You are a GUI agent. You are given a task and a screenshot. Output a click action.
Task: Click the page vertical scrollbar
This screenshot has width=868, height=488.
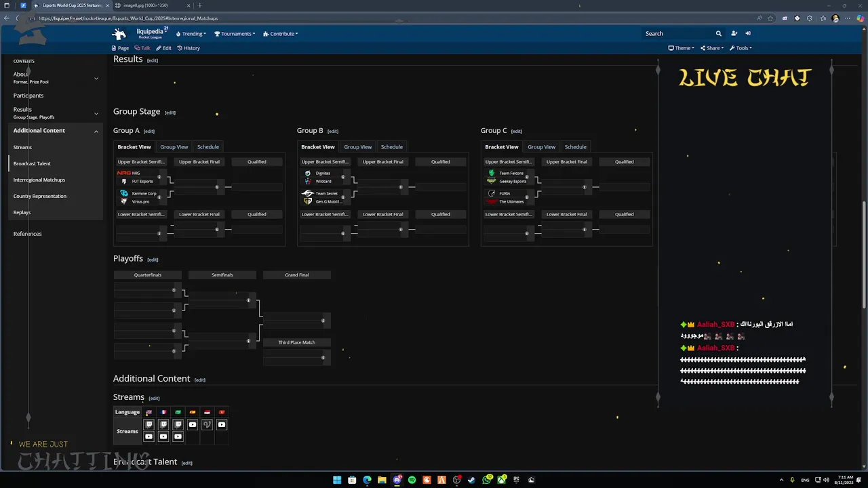pos(864,254)
